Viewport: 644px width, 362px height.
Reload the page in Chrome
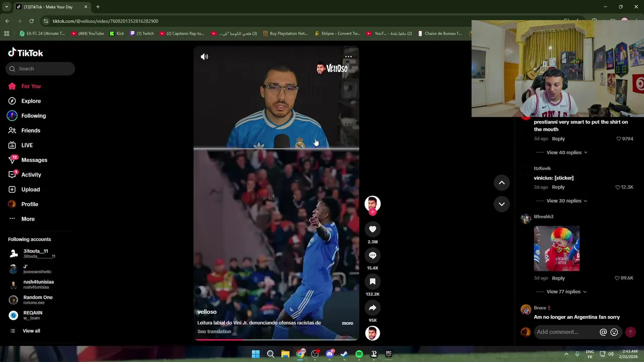pyautogui.click(x=31, y=21)
